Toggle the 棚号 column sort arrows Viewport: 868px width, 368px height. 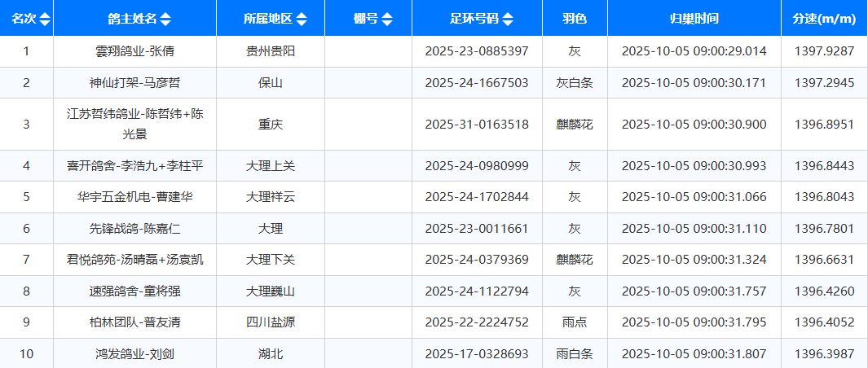pyautogui.click(x=387, y=19)
